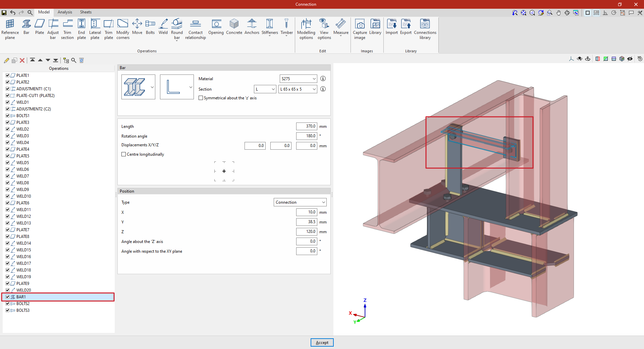Screen dimensions: 644x349
Task: Click the Length input field
Action: pos(306,127)
